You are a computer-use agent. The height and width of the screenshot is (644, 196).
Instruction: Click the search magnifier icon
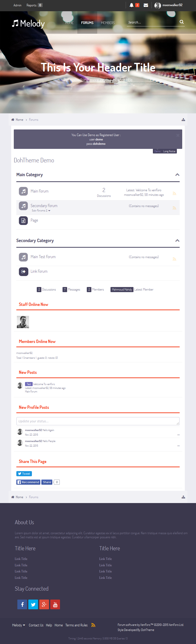point(182,22)
